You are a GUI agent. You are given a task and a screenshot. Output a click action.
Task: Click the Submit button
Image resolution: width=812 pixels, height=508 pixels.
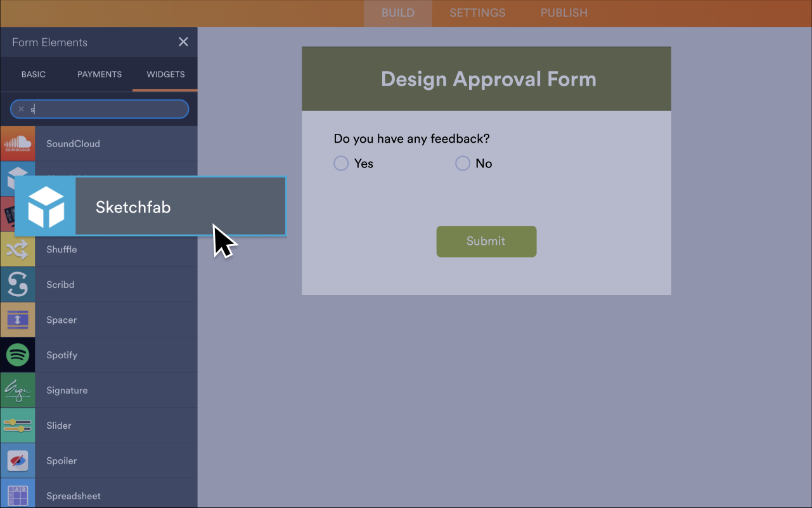pos(486,242)
